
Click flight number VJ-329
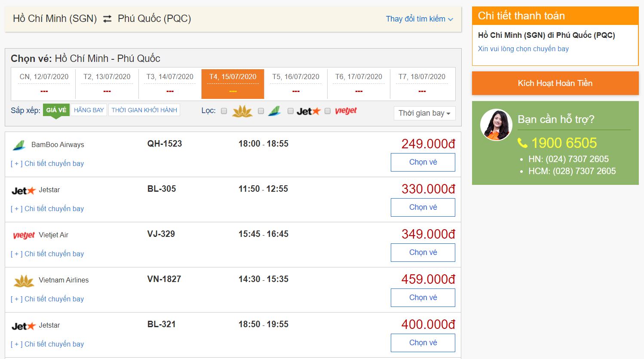(161, 234)
